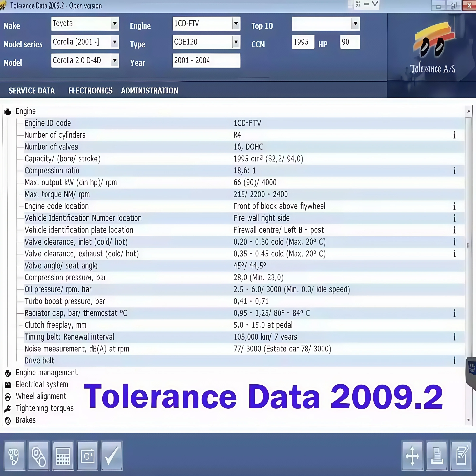Image resolution: width=476 pixels, height=476 pixels.
Task: Expand the Brakes tree node
Action: [x=26, y=420]
